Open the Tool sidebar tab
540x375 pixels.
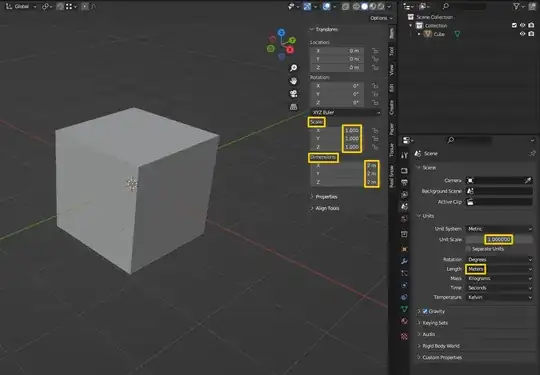click(x=392, y=51)
